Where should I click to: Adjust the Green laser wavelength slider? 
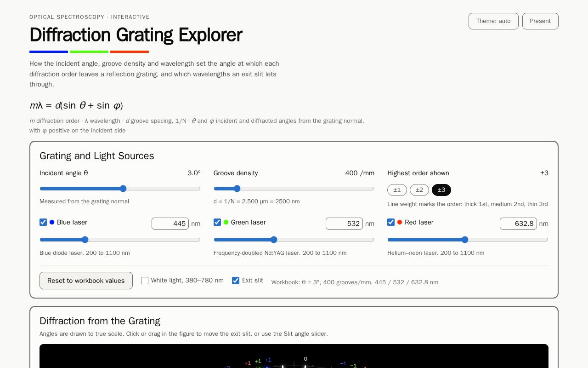[294, 240]
